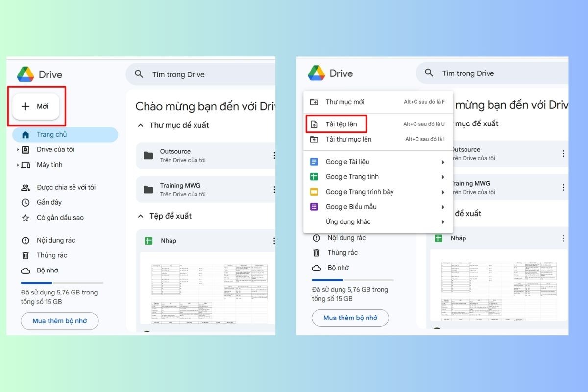Open Nội dung rác spam icon, left screenshot
The image size is (588, 392).
click(x=25, y=241)
